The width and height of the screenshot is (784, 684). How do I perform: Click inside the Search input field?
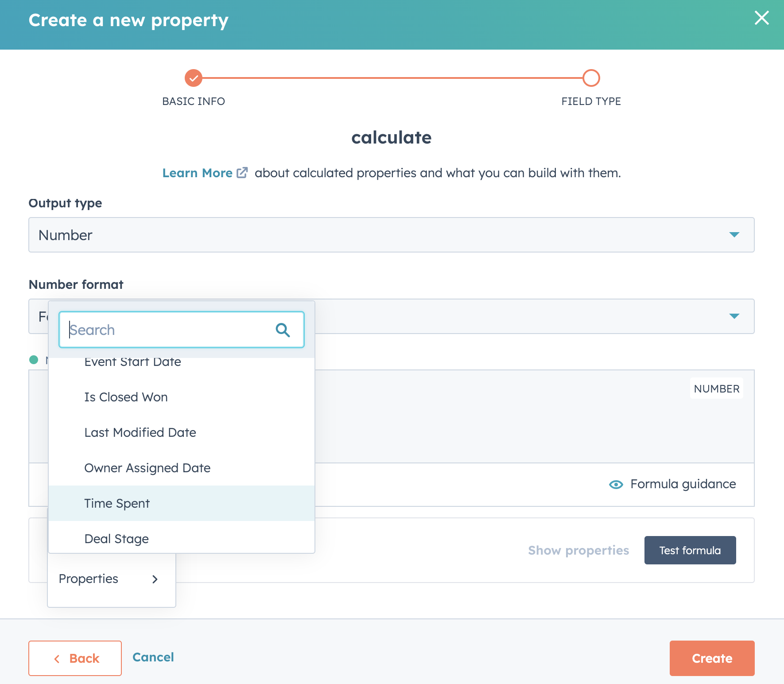pyautogui.click(x=168, y=330)
